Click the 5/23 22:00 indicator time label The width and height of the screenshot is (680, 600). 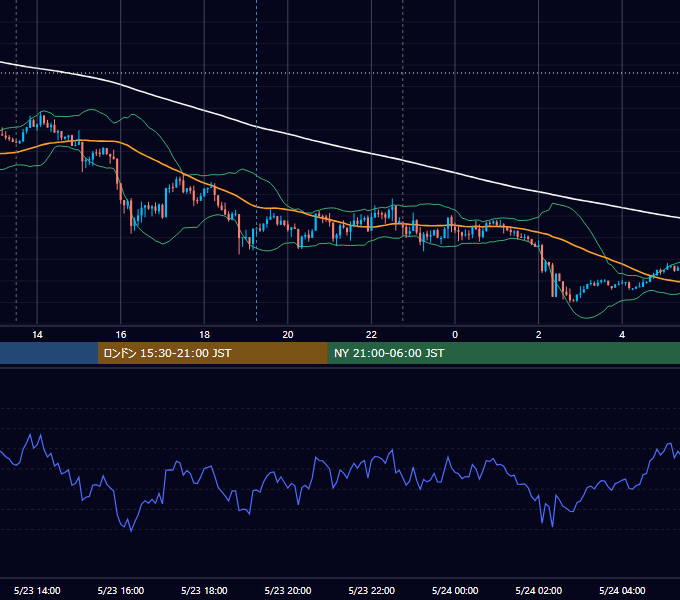click(x=371, y=590)
